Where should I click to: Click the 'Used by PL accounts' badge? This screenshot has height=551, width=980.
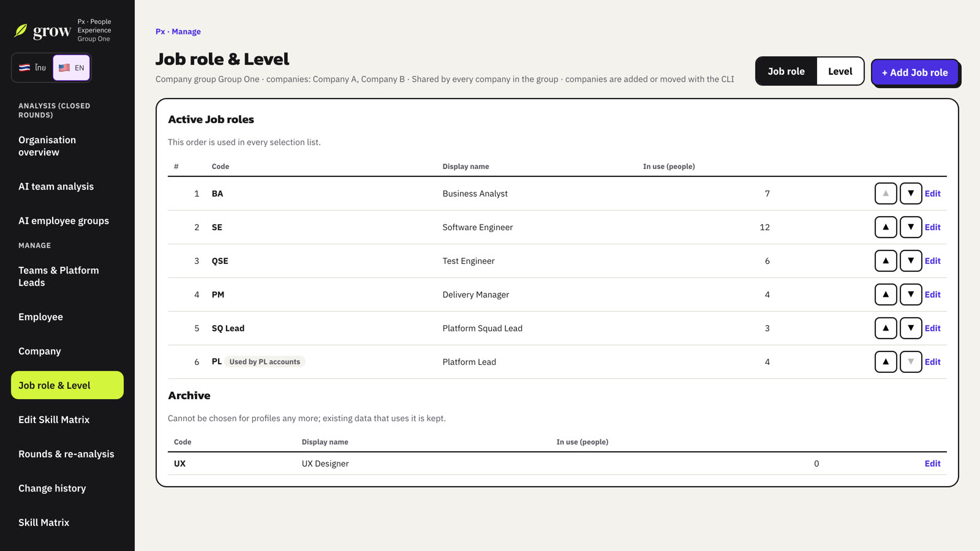pos(265,362)
